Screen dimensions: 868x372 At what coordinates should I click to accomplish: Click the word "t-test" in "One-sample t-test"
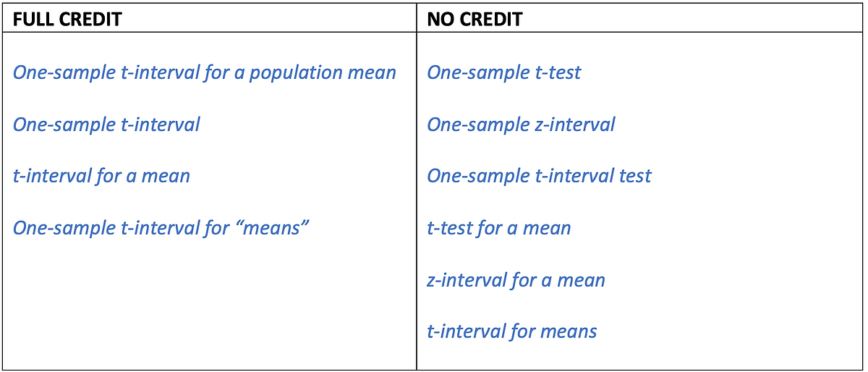coord(556,72)
